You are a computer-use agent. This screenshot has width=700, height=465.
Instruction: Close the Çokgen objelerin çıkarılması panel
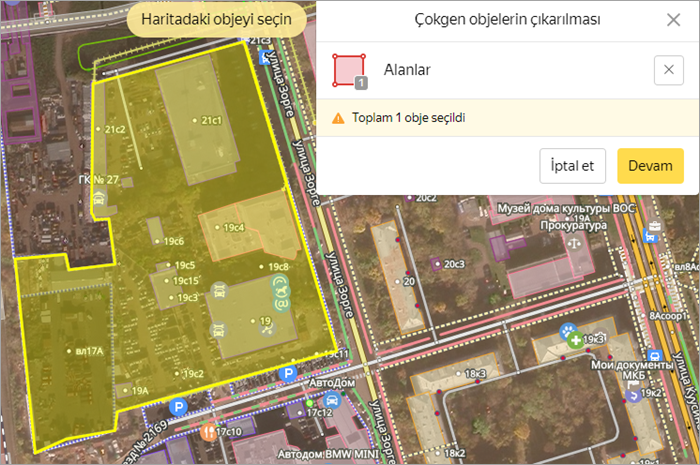[x=673, y=20]
